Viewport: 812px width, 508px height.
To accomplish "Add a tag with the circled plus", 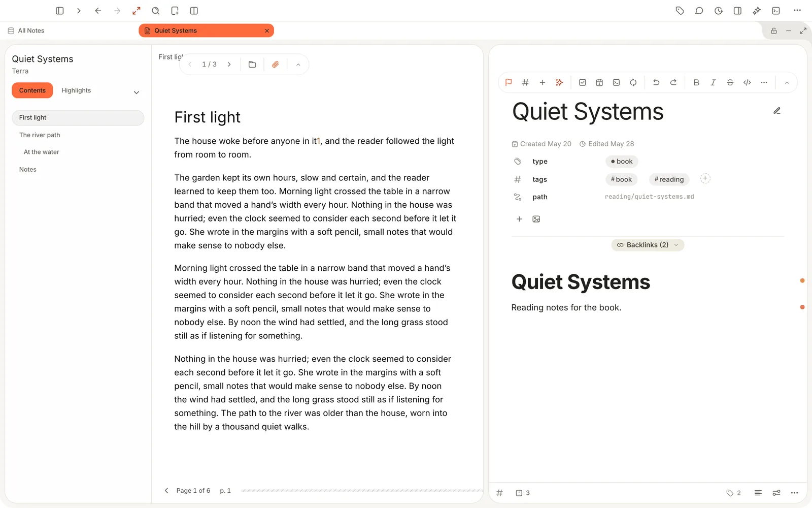I will pos(705,178).
